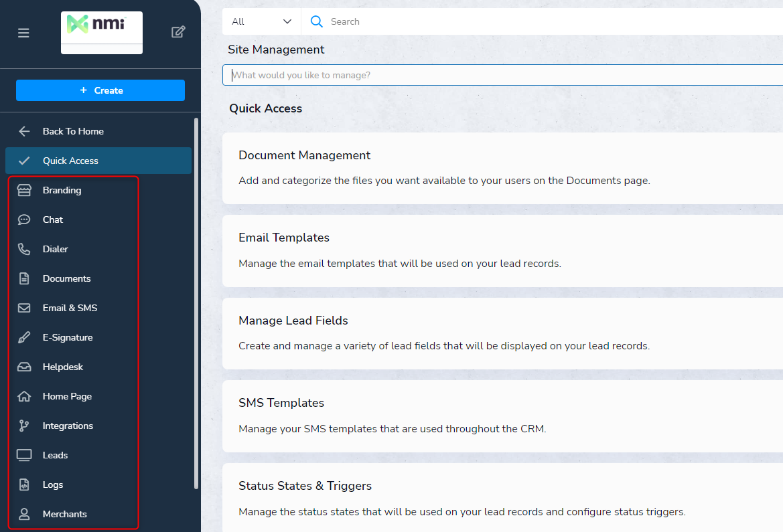
Task: Click the E-Signature pen icon
Action: [x=24, y=337]
